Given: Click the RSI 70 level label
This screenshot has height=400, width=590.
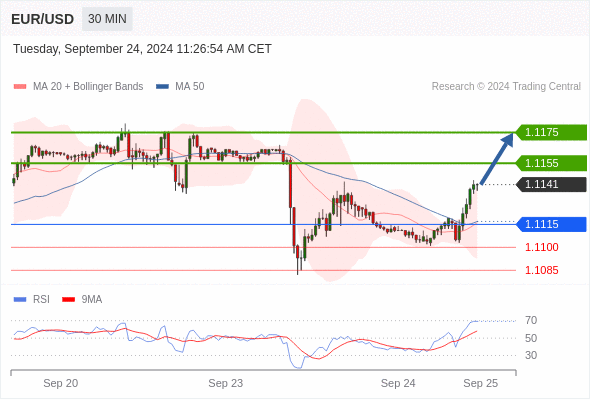Looking at the screenshot, I should (531, 321).
